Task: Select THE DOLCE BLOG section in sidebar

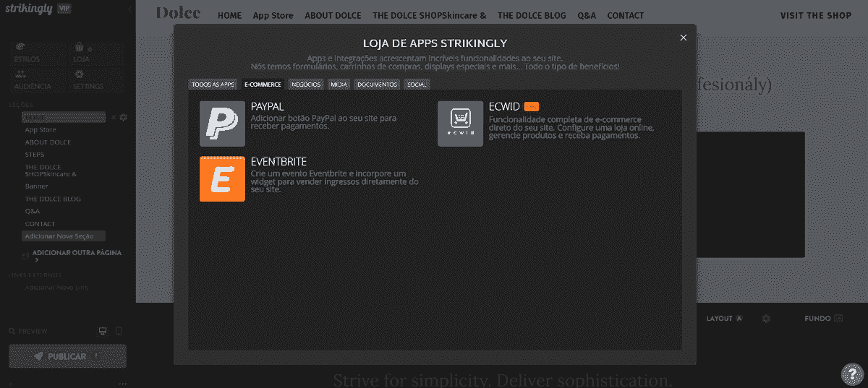Action: 53,199
